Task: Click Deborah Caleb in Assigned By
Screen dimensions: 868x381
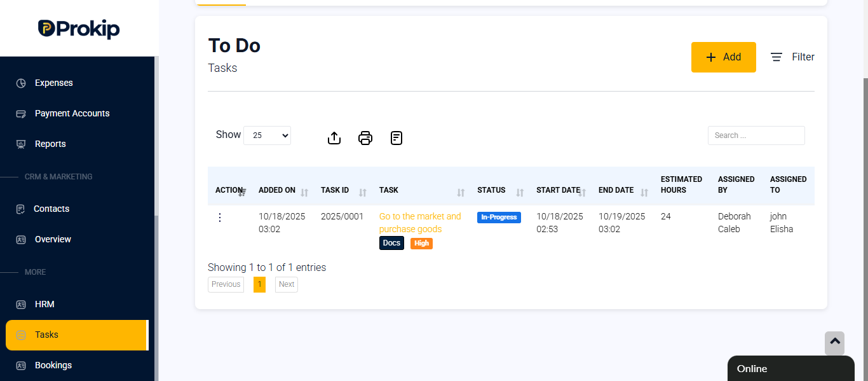Action: click(735, 223)
